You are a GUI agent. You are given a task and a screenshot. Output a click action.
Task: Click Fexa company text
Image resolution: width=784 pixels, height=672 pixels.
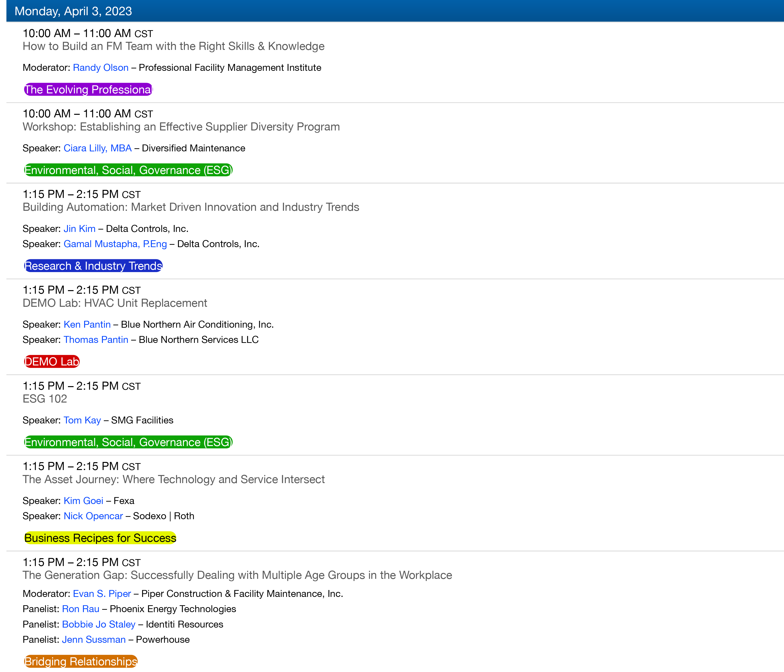pyautogui.click(x=124, y=501)
